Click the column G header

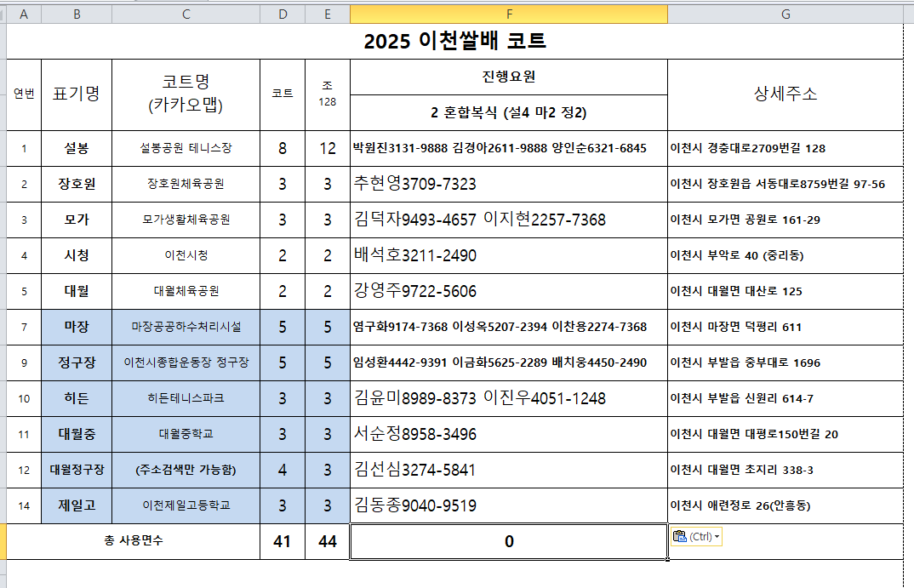click(785, 14)
